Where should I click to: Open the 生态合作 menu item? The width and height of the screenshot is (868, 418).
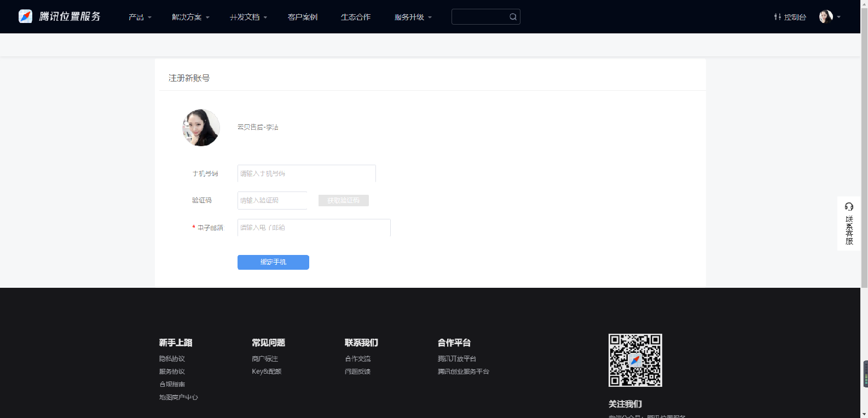[356, 17]
